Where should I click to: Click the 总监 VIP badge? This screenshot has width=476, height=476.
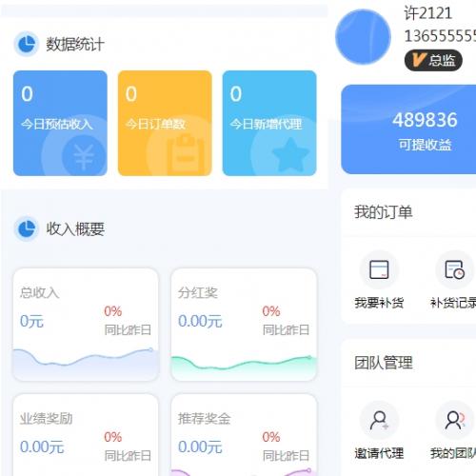coord(433,60)
